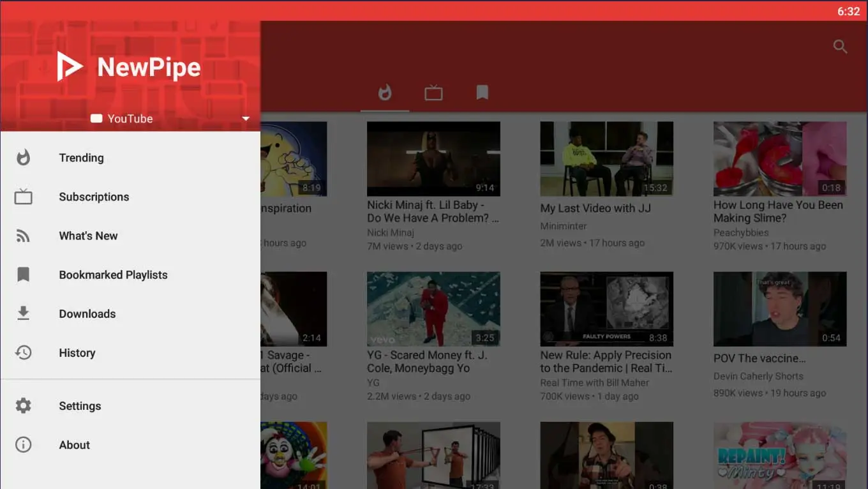Click the Subscriptions TV icon in drawer
This screenshot has height=489, width=868.
point(24,197)
